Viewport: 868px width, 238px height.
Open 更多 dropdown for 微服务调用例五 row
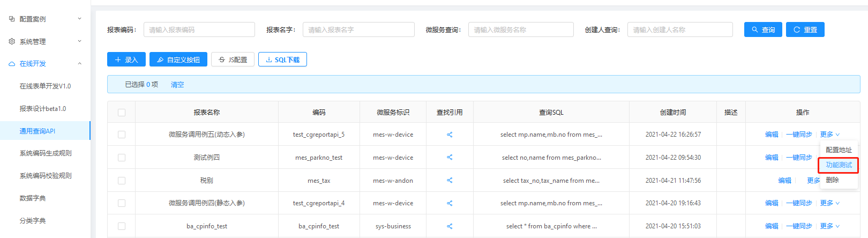pyautogui.click(x=830, y=135)
